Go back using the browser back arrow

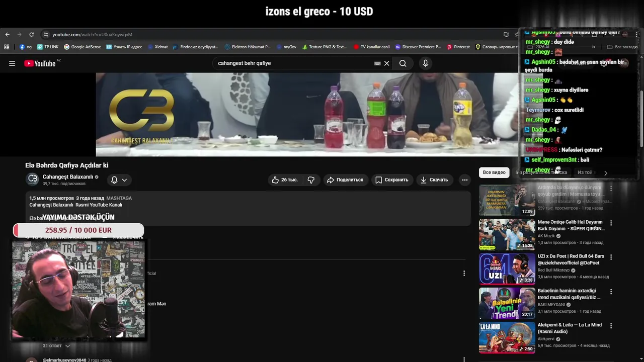pos(7,35)
